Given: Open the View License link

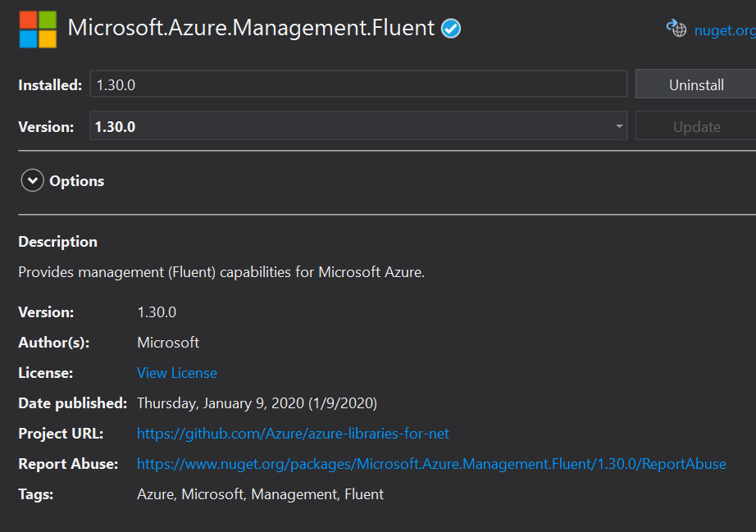Looking at the screenshot, I should pyautogui.click(x=177, y=373).
